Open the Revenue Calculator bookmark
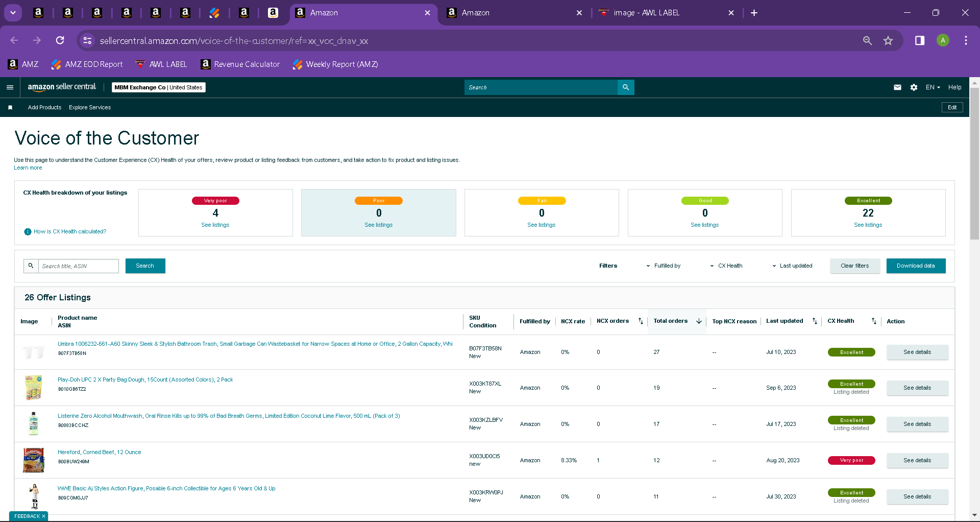Viewport: 980px width, 522px height. pyautogui.click(x=240, y=64)
